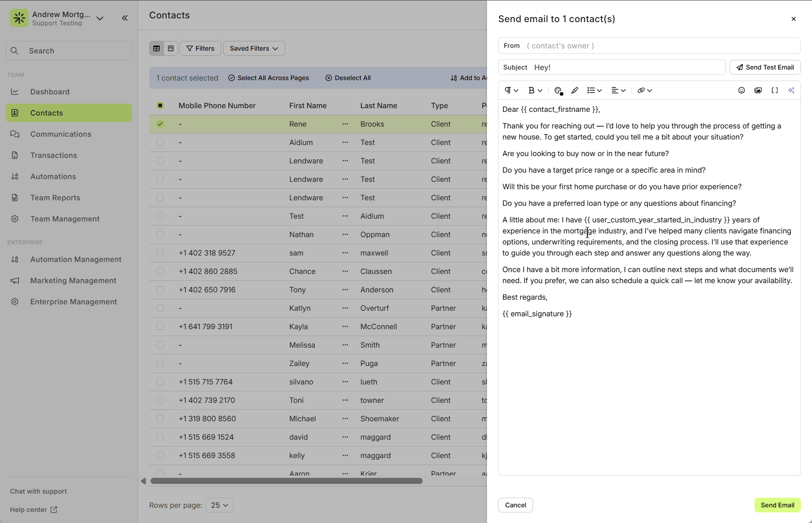The image size is (812, 523).
Task: Go to Team Reports page
Action: [x=55, y=198]
